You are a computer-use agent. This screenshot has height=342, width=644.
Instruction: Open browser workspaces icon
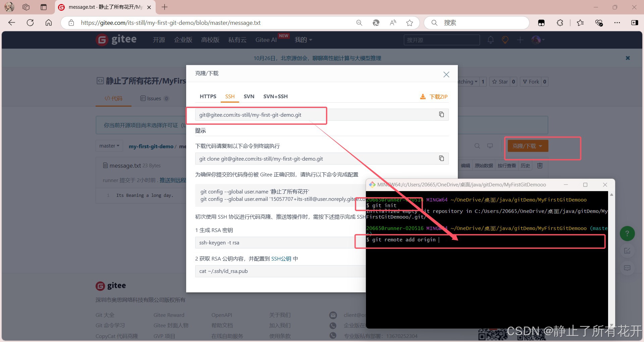pyautogui.click(x=26, y=7)
